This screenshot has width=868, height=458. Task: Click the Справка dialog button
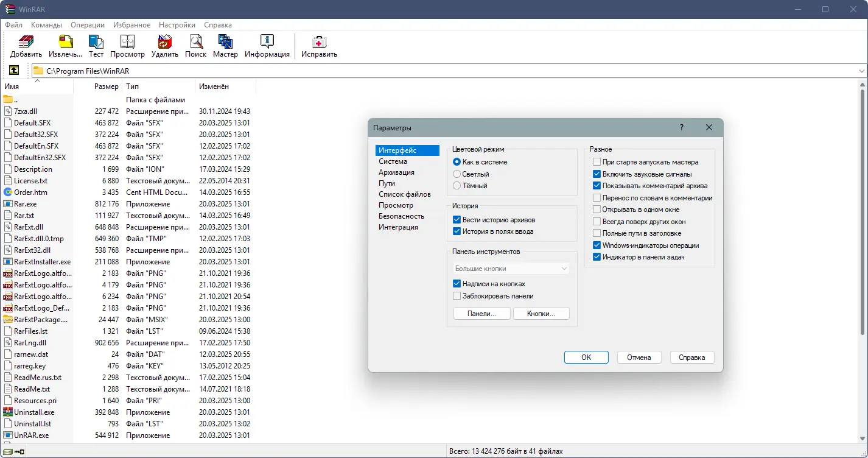click(x=692, y=358)
